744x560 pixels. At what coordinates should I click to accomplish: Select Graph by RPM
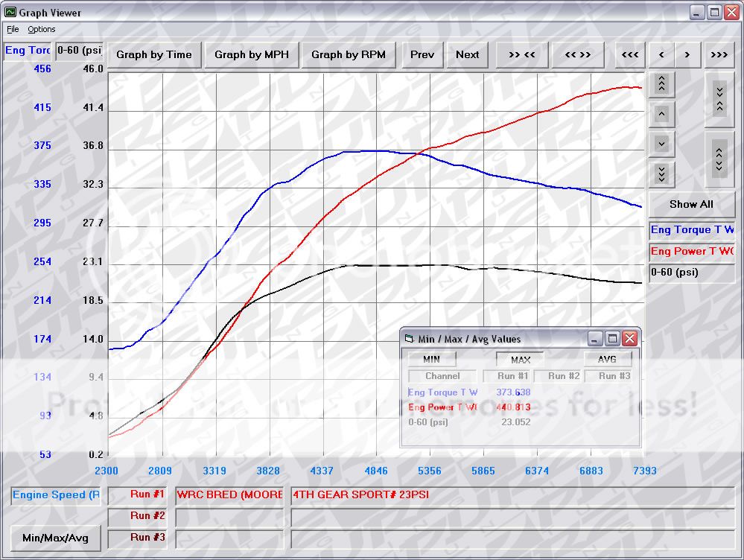[349, 54]
